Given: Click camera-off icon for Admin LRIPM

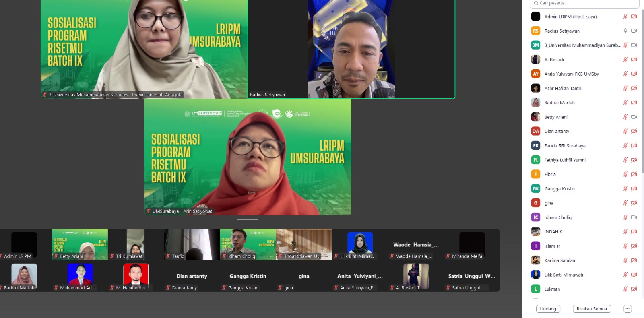Looking at the screenshot, I should [x=634, y=17].
